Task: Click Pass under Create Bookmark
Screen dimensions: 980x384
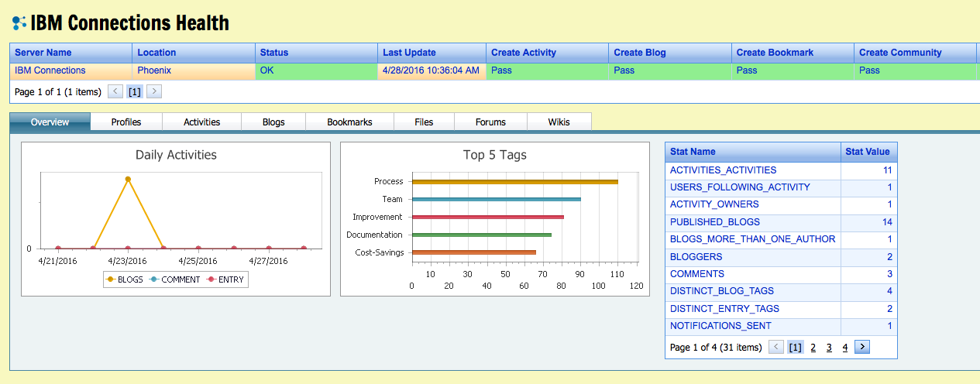Action: (793, 70)
